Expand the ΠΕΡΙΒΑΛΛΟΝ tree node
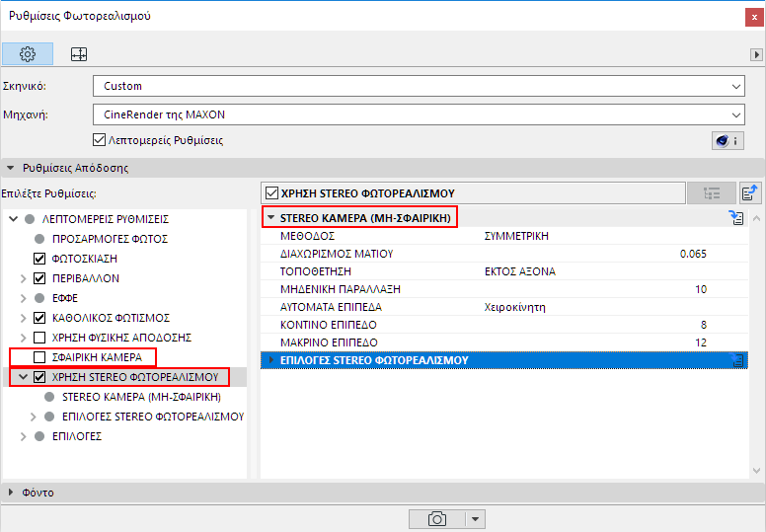Screen dimensions: 766x532 [x=23, y=278]
